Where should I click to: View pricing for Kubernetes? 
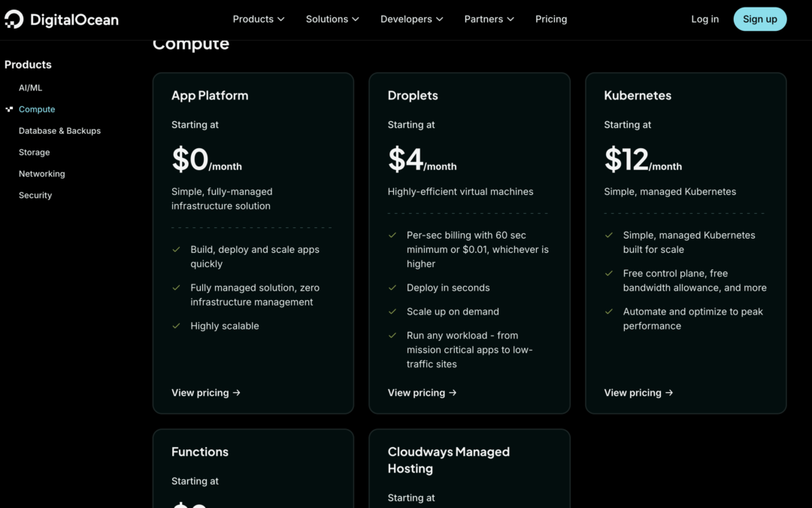click(638, 393)
